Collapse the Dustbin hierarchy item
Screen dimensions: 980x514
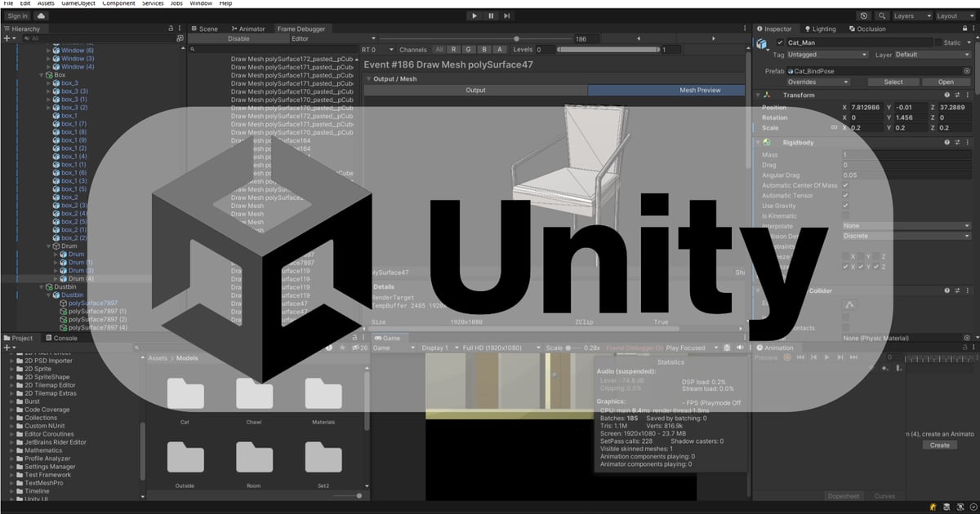click(x=40, y=287)
